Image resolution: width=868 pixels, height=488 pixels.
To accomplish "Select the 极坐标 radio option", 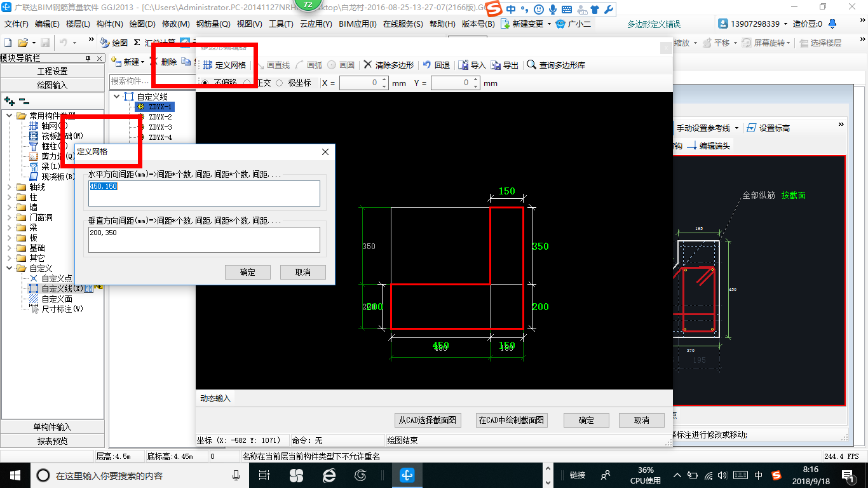I will (x=279, y=83).
